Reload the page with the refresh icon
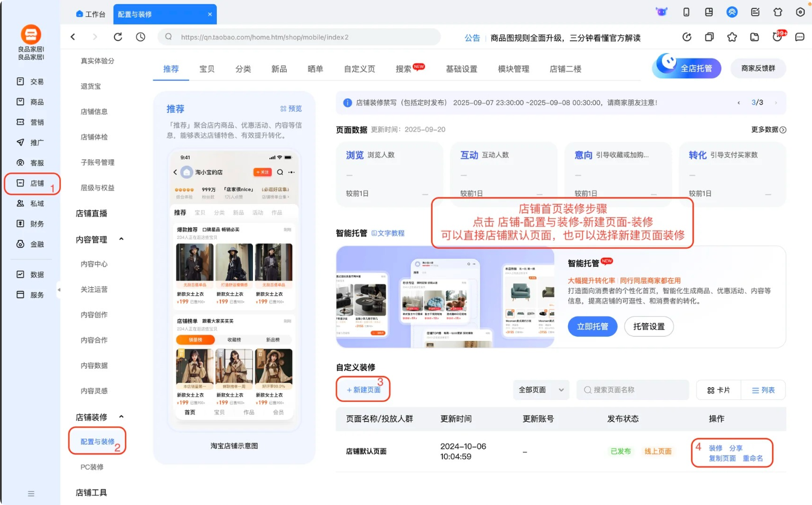Screen dimensions: 812x505 click(x=118, y=37)
